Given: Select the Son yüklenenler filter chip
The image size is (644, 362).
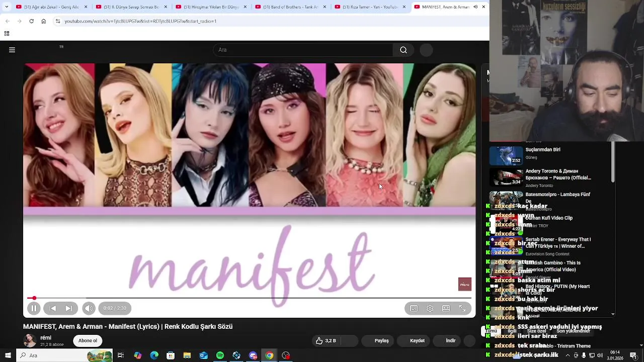Looking at the screenshot, I should pyautogui.click(x=573, y=331).
